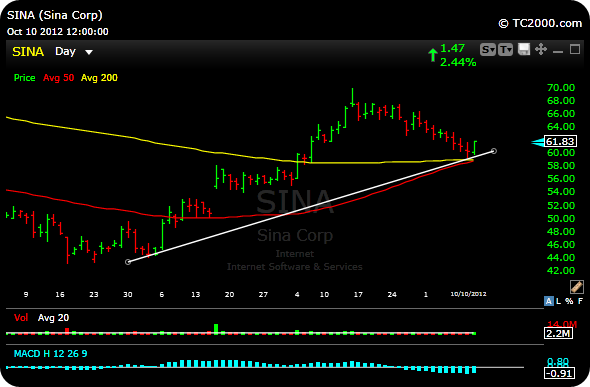Click the trendline right endpoint handle
Viewport: 590px width, 387px height.
pyautogui.click(x=494, y=151)
